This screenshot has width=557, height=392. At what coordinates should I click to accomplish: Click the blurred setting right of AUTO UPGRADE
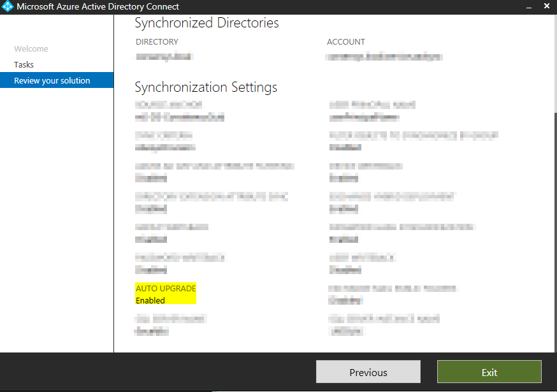(393, 294)
